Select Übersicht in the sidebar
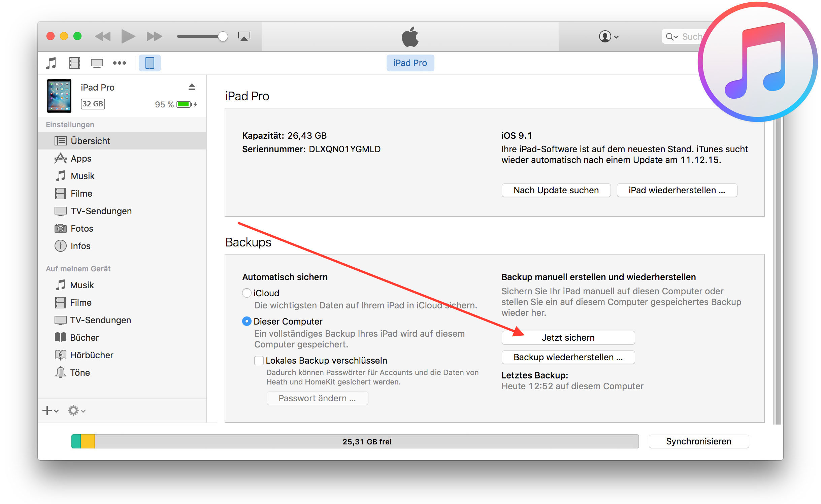821x504 pixels. tap(122, 141)
